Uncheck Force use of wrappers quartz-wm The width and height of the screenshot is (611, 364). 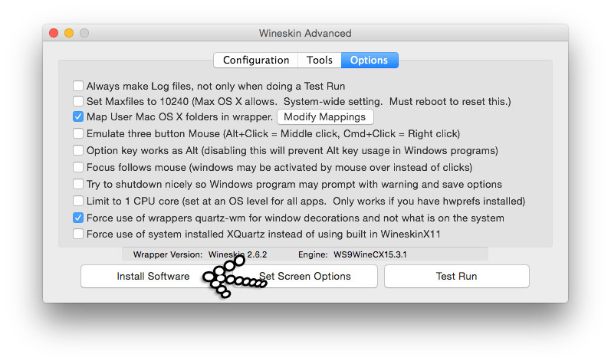point(78,218)
